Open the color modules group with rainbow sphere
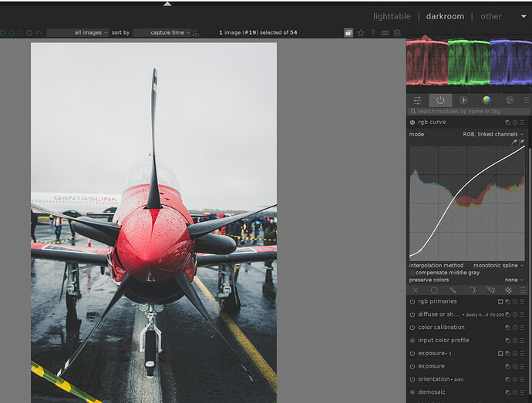This screenshot has height=403, width=532. [487, 100]
